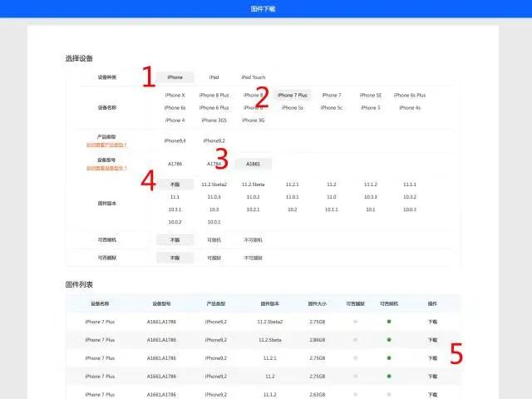Image resolution: width=532 pixels, height=399 pixels.
Task: Choose firmware version 10.1.1 filter
Action: tap(332, 209)
